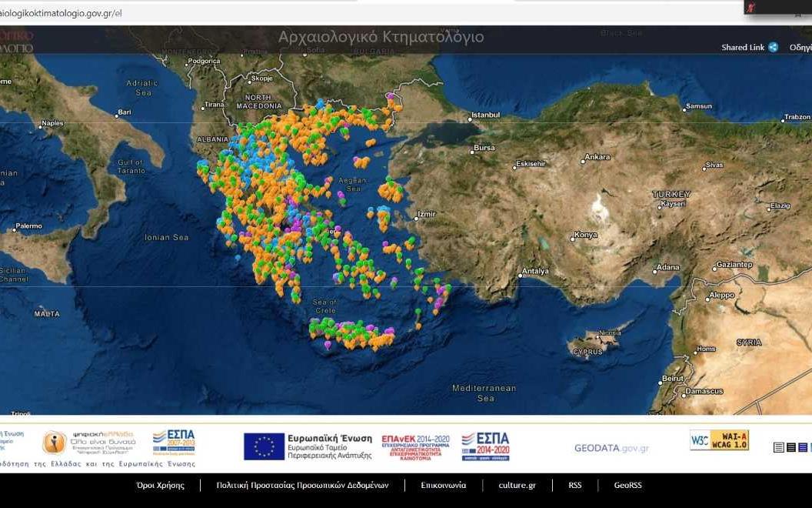
Task: Open the Επικοινωνία footer link
Action: tap(443, 485)
